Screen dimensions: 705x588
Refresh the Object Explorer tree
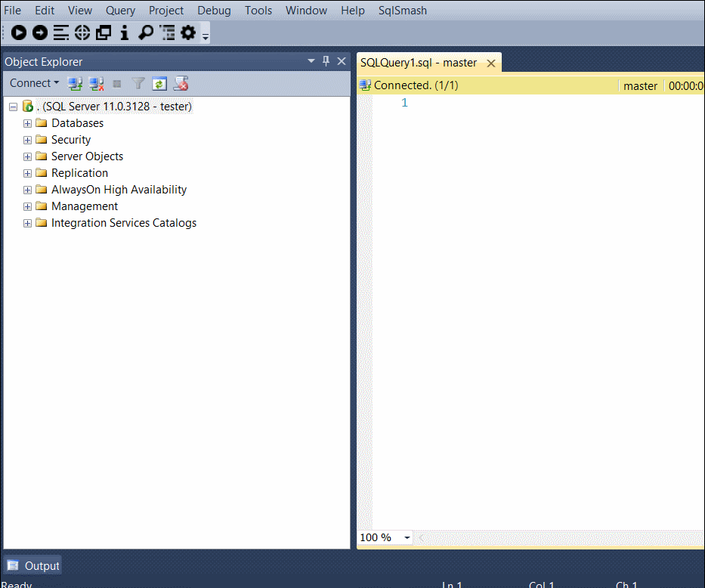click(x=159, y=84)
